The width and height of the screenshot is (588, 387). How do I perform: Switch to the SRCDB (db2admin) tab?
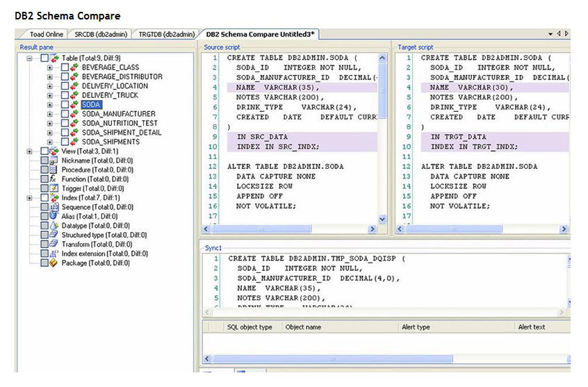tap(101, 34)
